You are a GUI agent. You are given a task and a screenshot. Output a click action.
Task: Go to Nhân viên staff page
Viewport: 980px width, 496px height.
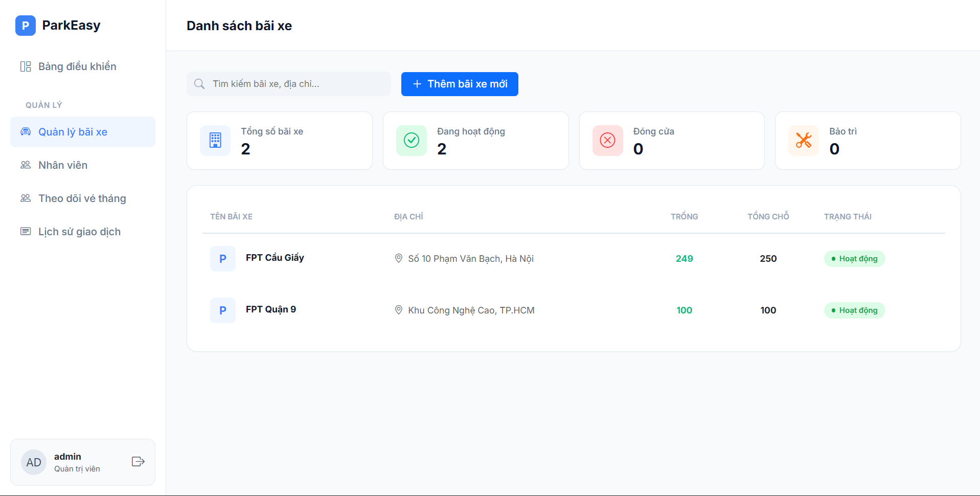pos(63,165)
